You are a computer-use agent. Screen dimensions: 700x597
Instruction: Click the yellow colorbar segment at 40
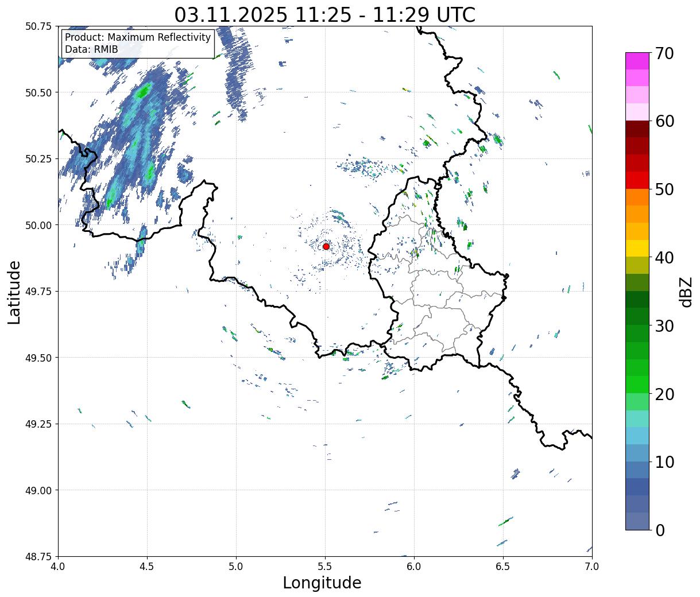point(637,248)
